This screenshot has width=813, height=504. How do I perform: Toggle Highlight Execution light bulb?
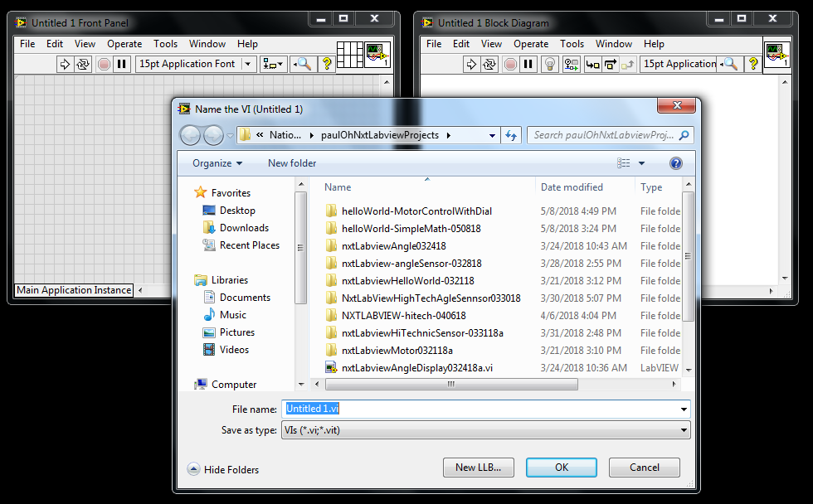coord(549,64)
